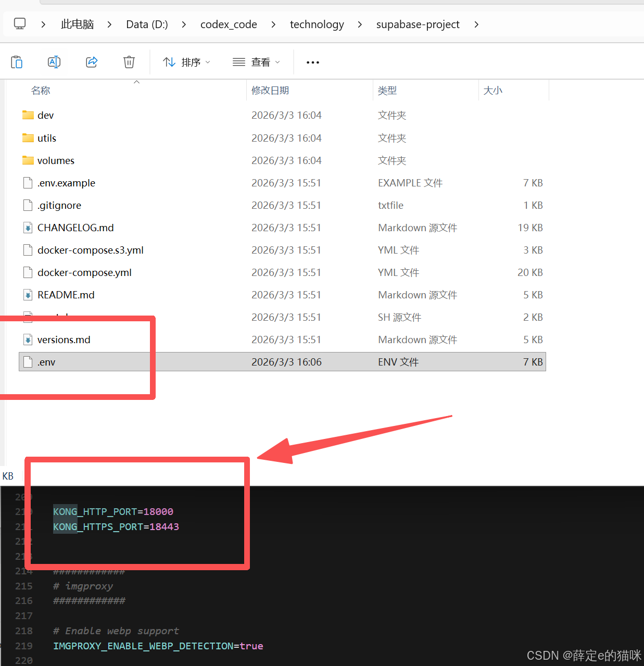Image resolution: width=644 pixels, height=666 pixels.
Task: Click the Rename toolbar icon
Action: point(54,62)
